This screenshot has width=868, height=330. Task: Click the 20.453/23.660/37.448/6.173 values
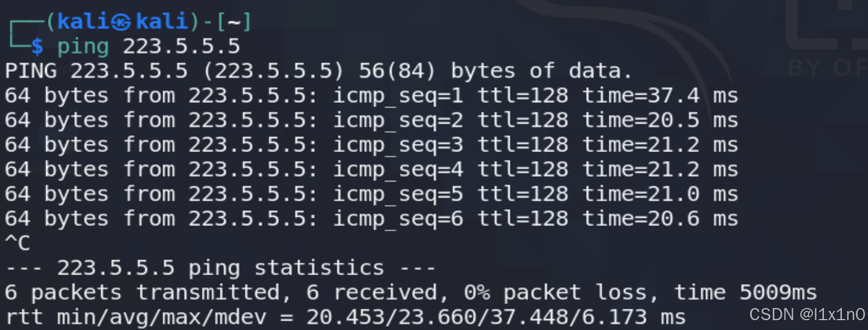(x=476, y=317)
